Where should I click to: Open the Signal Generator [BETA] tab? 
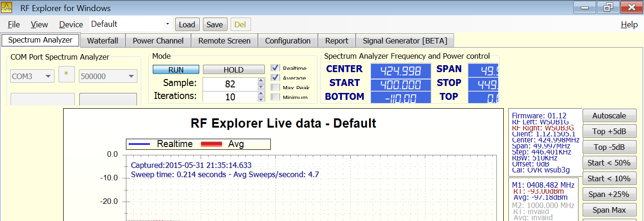pyautogui.click(x=405, y=41)
